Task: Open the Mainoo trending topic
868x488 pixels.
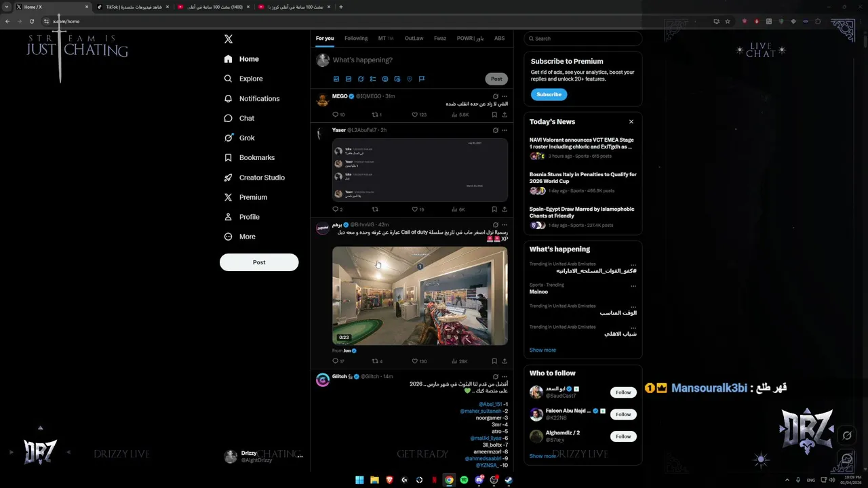Action: pos(538,292)
